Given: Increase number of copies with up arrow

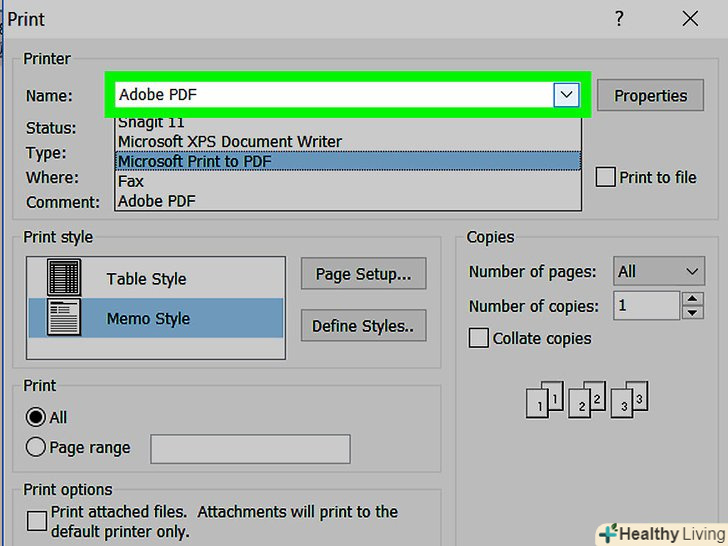Looking at the screenshot, I should click(692, 299).
